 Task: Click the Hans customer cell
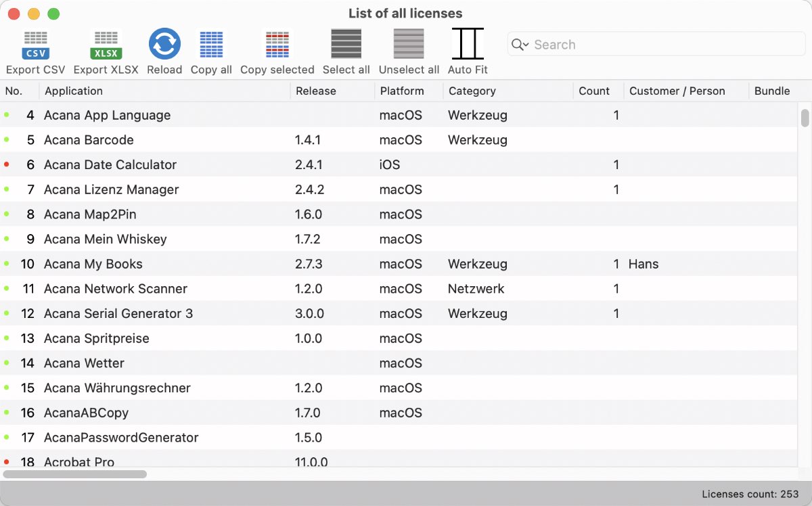644,264
